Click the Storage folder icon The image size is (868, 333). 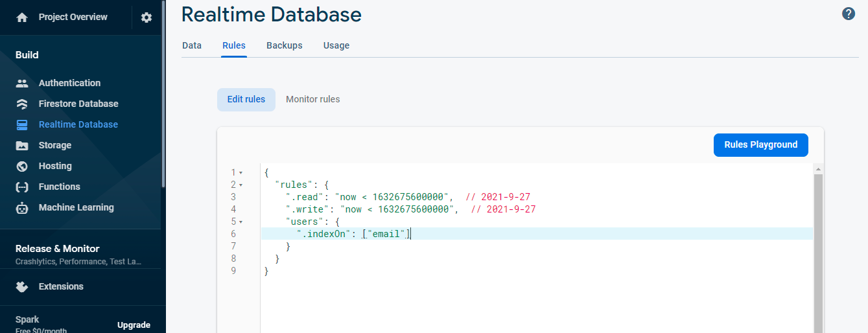pyautogui.click(x=22, y=145)
